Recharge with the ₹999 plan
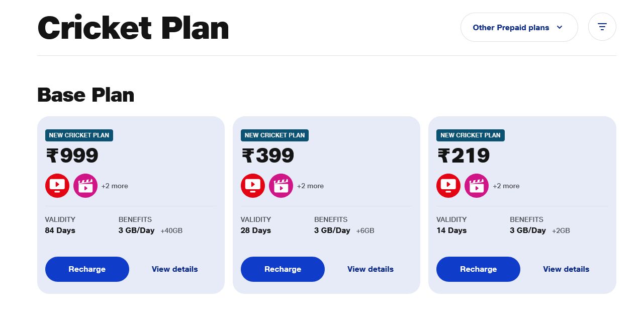Screen dimensions: 644x310 click(x=87, y=269)
